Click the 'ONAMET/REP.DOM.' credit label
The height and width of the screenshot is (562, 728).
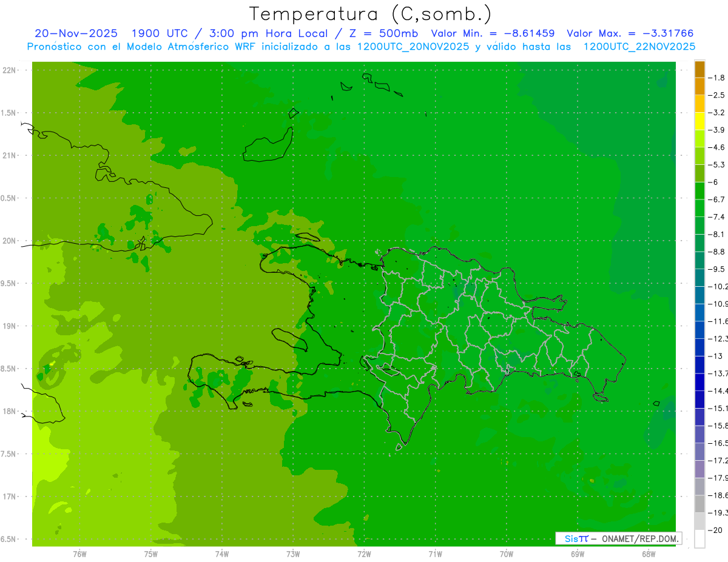click(x=639, y=538)
